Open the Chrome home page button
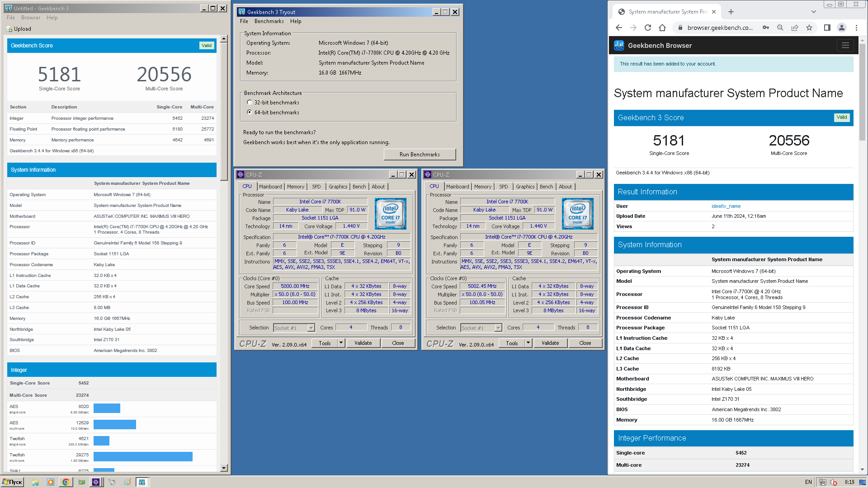Screen dimensions: 868x488 (x=662, y=28)
